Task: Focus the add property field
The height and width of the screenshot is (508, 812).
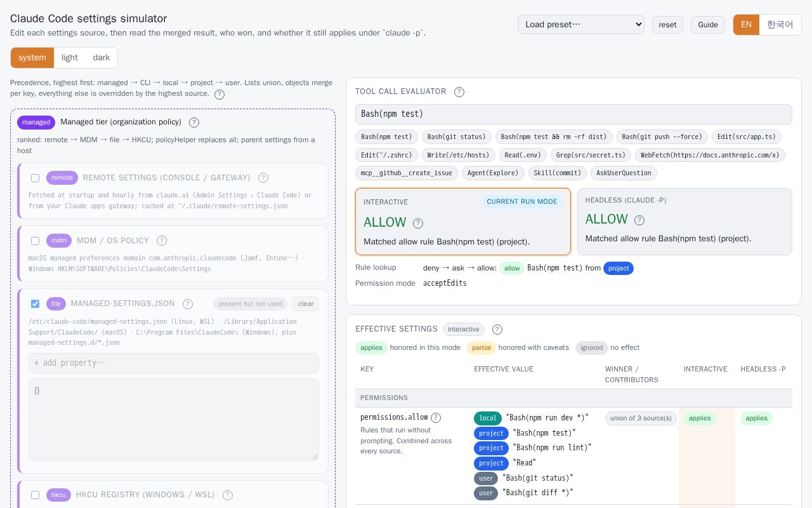Action: (x=174, y=363)
